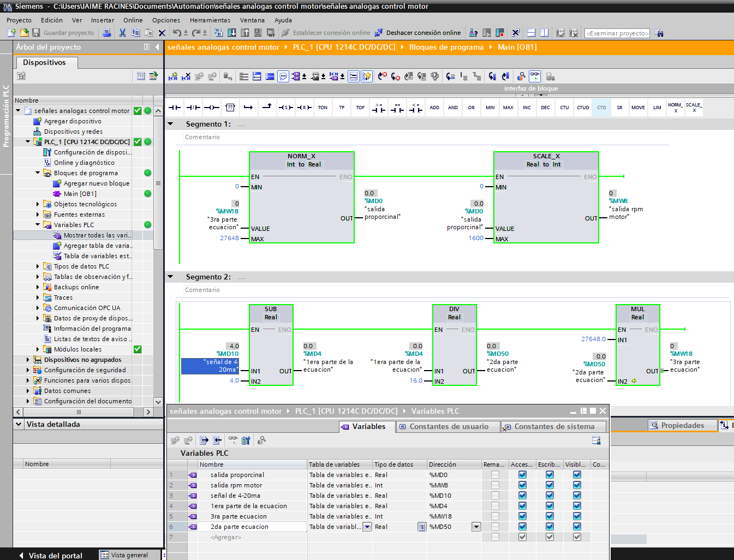Insert NORM_X instruction from favorites
Screen dimensions: 734x560
[675, 108]
